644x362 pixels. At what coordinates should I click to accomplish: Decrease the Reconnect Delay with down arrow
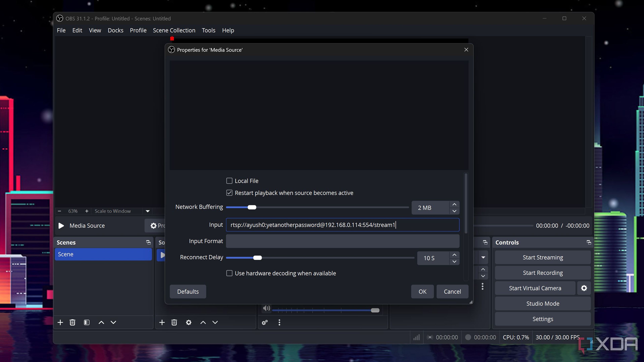[454, 261]
